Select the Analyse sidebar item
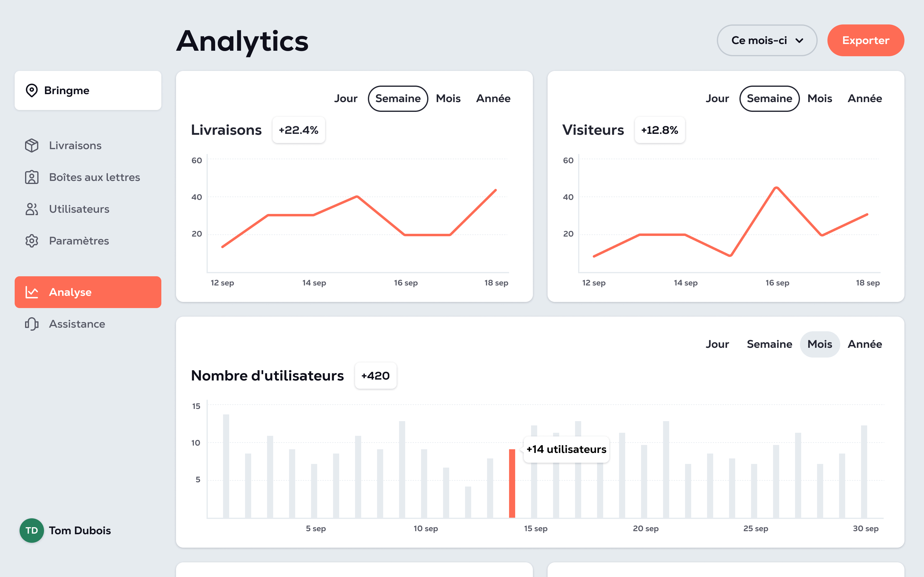Image resolution: width=924 pixels, height=577 pixels. tap(88, 292)
